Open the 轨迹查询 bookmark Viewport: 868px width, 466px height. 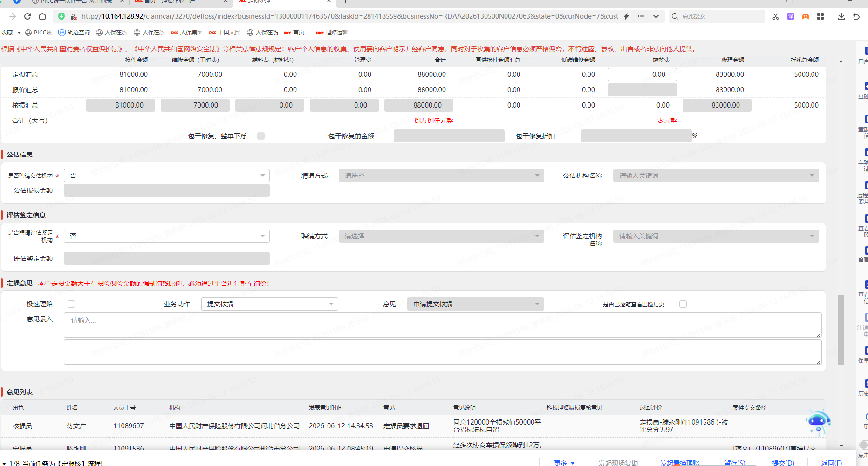tap(74, 33)
